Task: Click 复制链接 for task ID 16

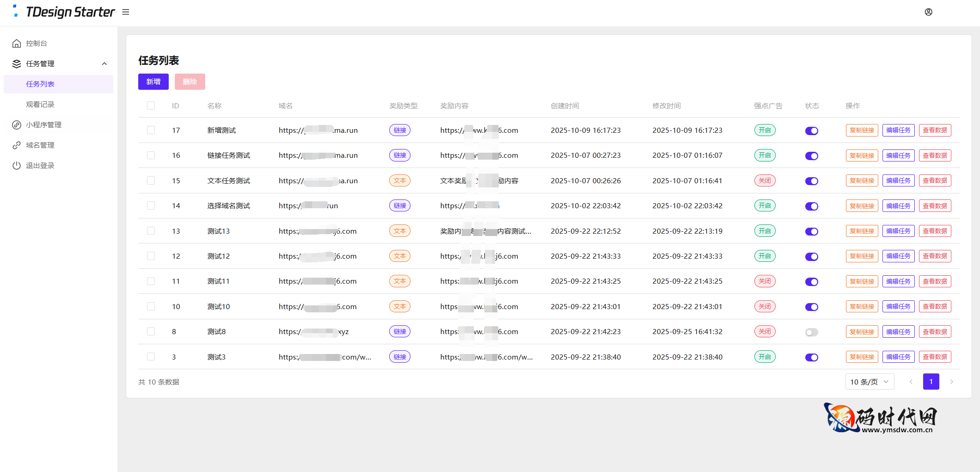Action: pyautogui.click(x=862, y=156)
